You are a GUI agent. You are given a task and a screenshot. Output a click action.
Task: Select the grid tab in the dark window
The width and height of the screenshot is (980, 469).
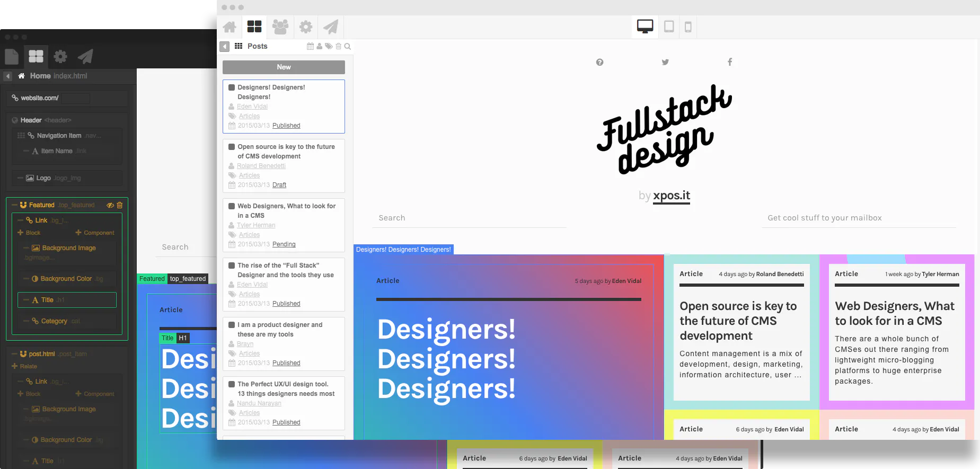36,56
